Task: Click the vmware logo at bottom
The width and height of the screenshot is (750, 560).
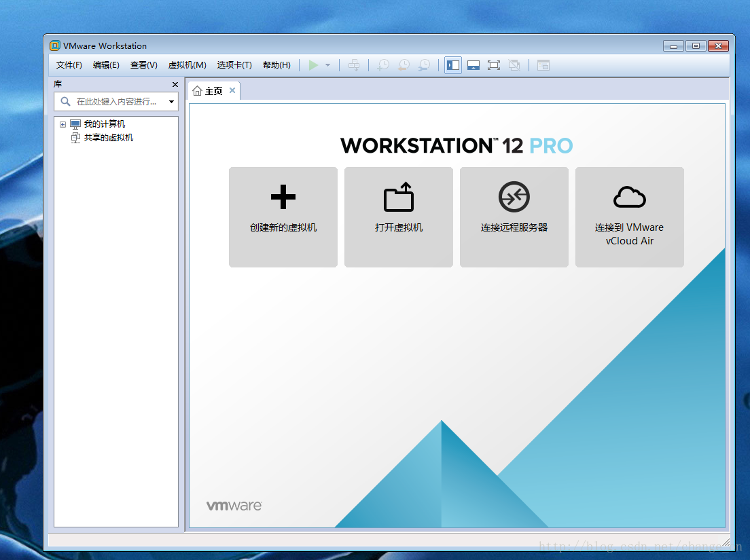Action: [x=234, y=506]
